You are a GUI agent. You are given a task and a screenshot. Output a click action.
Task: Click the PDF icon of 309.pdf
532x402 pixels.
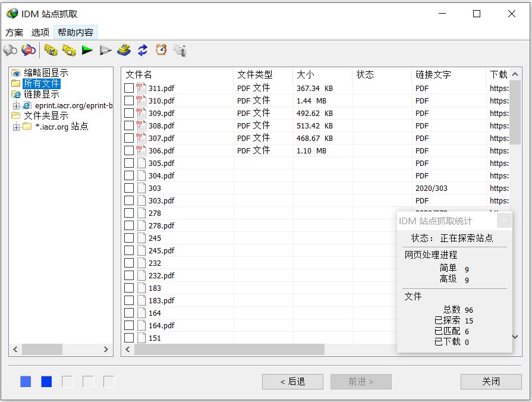point(141,113)
